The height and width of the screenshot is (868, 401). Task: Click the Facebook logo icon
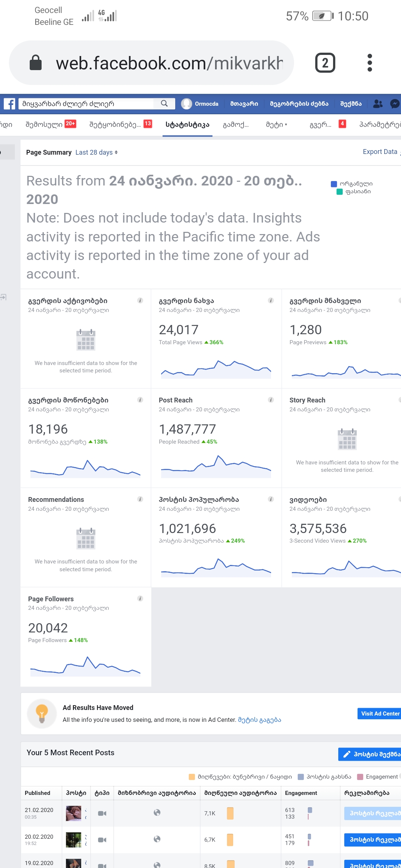pos(9,104)
